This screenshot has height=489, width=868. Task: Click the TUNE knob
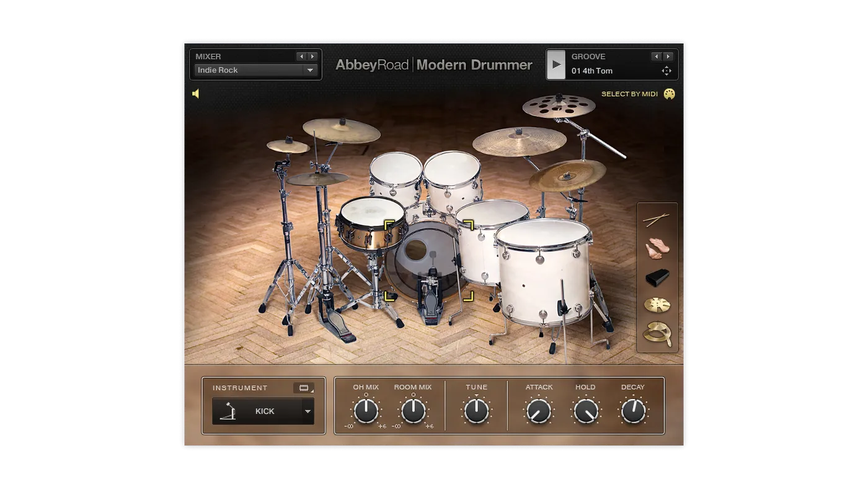(x=477, y=411)
